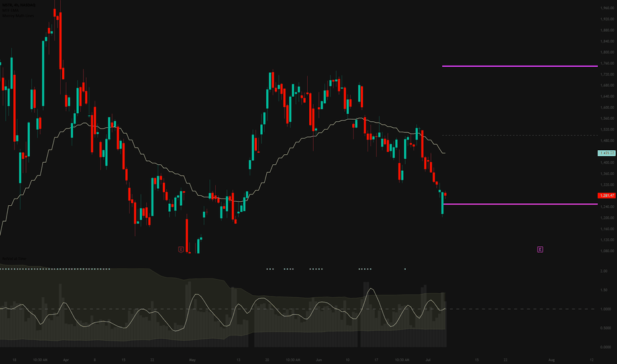Select the lower magenta horizontal line

(520, 205)
